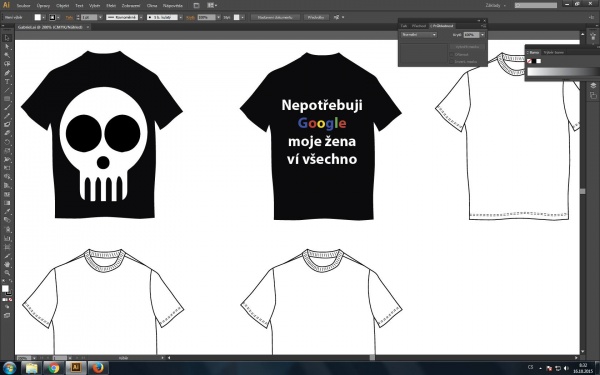
Task: Select the Perspective Grid tool
Action: pyautogui.click(x=7, y=185)
